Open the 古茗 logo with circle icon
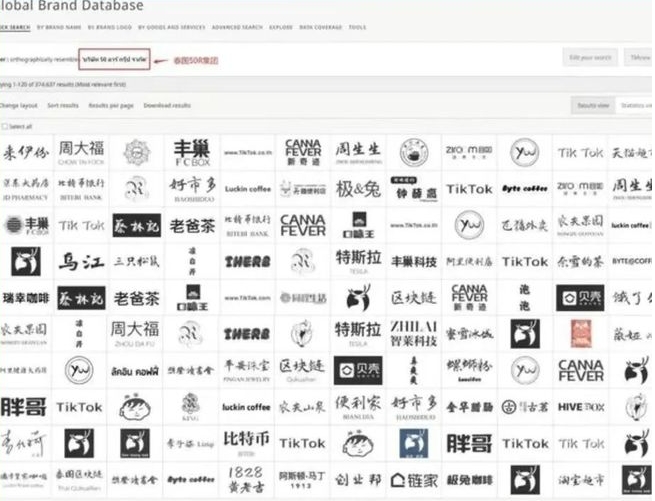The height and width of the screenshot is (501, 655). (525, 407)
